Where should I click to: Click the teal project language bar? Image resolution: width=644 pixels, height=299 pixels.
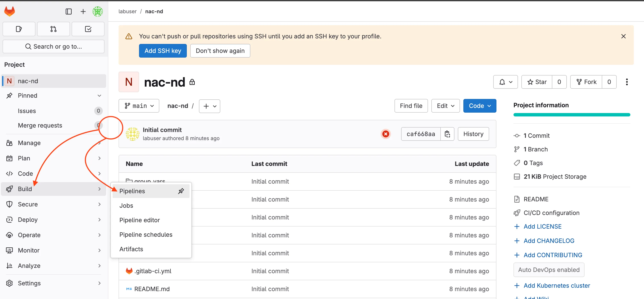(571, 115)
